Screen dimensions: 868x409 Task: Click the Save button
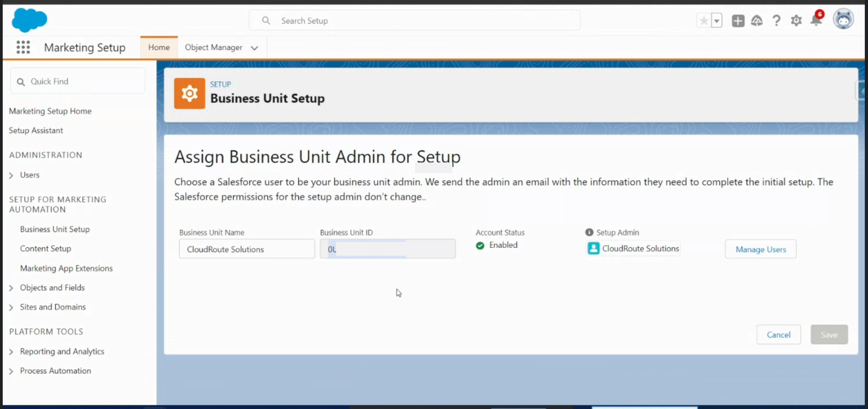[x=829, y=335]
